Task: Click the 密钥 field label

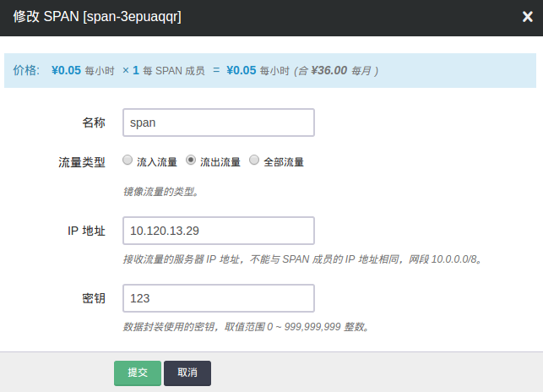Action: 93,299
